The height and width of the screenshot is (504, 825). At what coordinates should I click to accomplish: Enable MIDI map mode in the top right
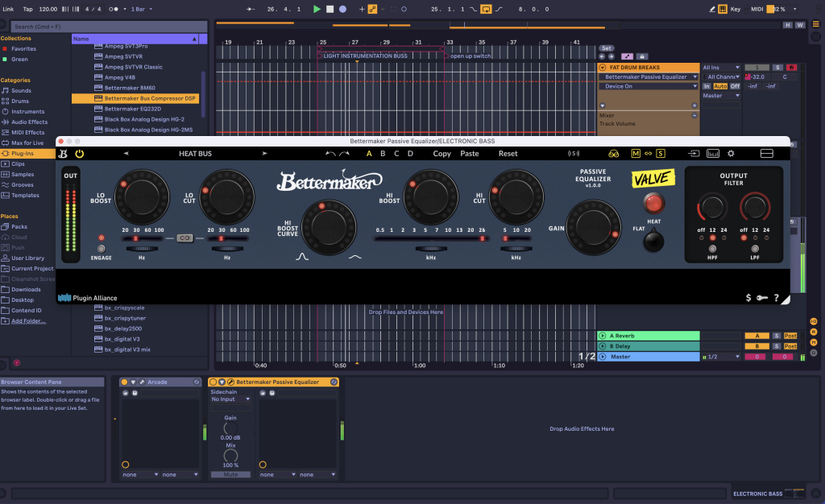(x=757, y=9)
